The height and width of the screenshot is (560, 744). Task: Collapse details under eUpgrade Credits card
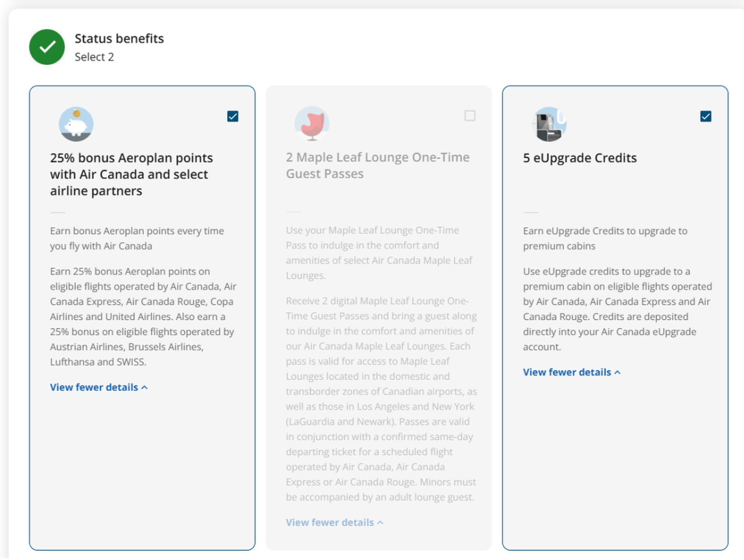572,372
